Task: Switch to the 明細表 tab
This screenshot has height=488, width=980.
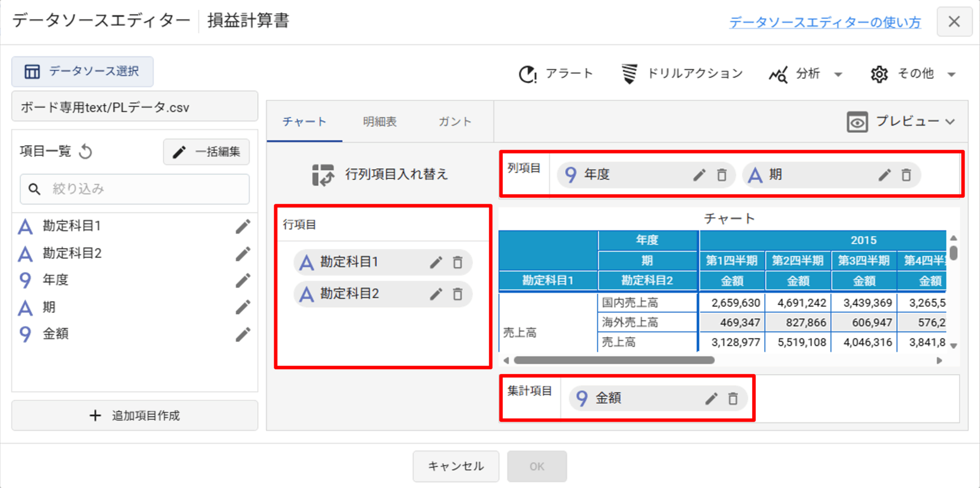Action: (x=380, y=122)
